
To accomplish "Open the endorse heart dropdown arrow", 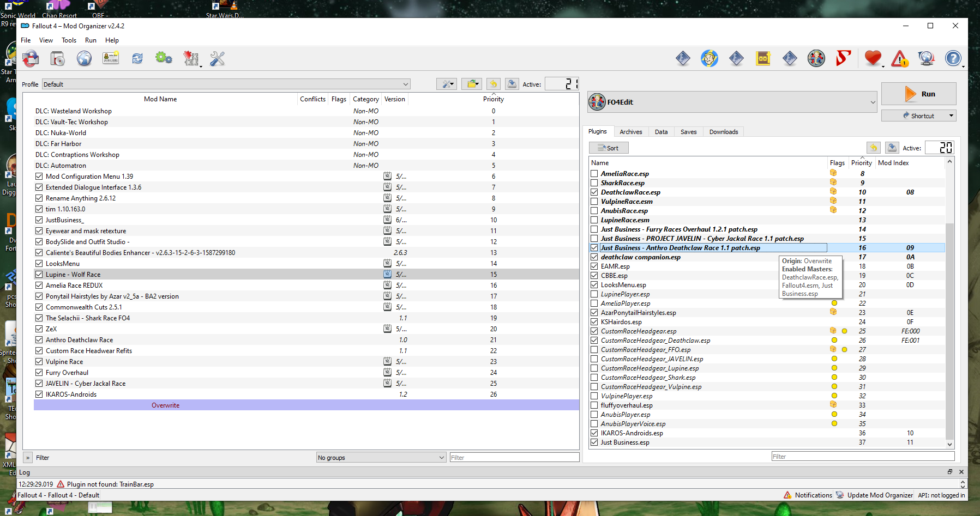I will click(x=883, y=66).
